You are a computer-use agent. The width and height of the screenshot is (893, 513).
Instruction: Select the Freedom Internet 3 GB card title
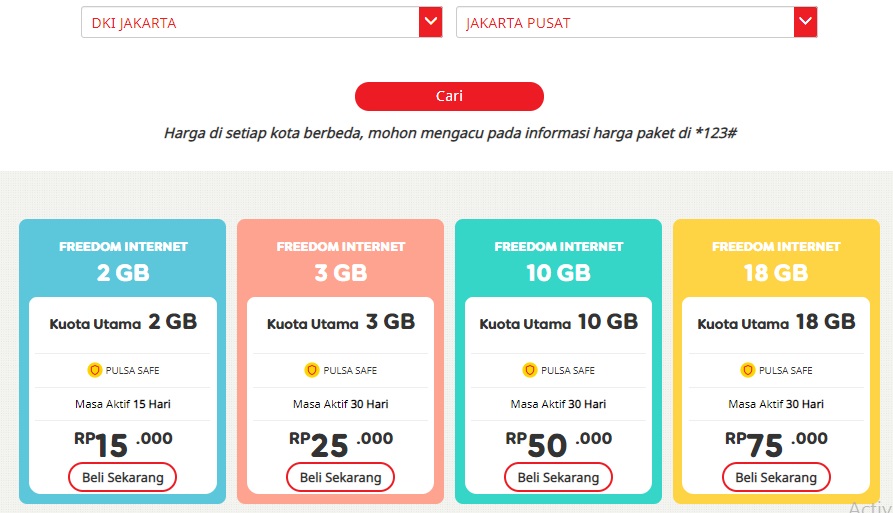tap(341, 260)
